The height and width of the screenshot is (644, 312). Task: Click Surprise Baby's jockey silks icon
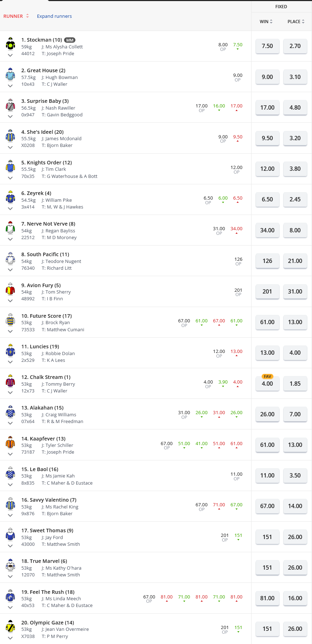coord(10,105)
